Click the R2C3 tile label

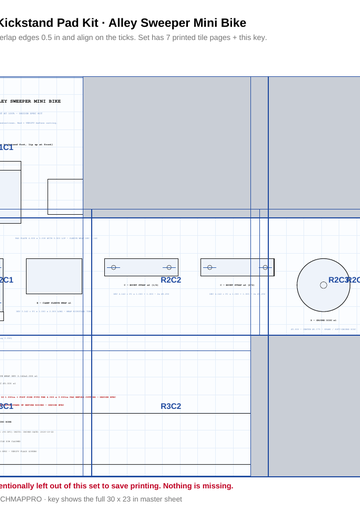pyautogui.click(x=338, y=280)
